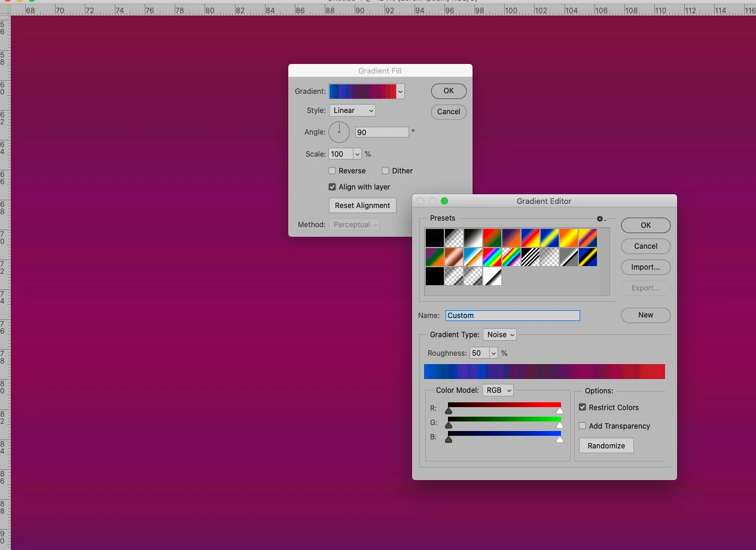Enable Add Transparency option
Image resolution: width=756 pixels, height=550 pixels.
(583, 426)
